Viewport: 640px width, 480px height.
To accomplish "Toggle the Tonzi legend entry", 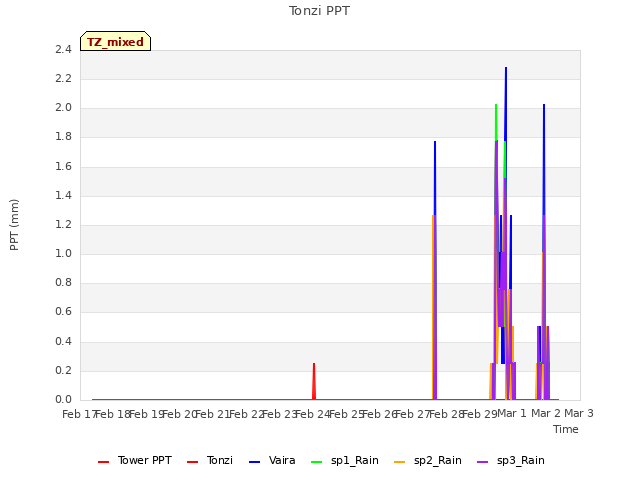I will click(210, 460).
